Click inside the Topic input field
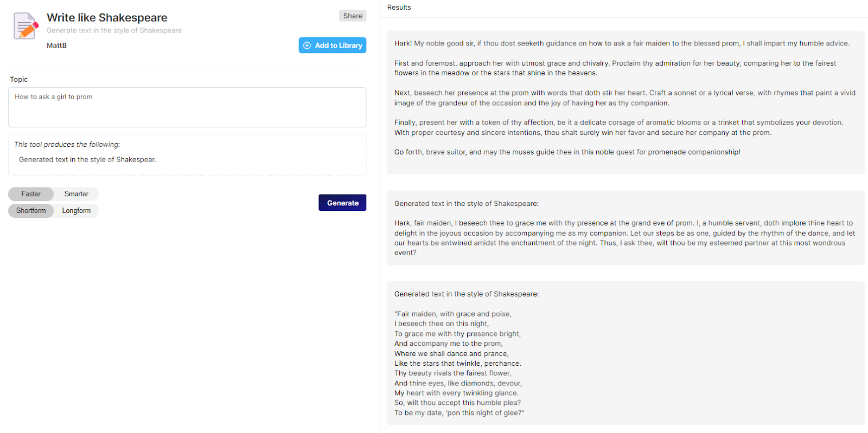868x433 pixels. [187, 107]
